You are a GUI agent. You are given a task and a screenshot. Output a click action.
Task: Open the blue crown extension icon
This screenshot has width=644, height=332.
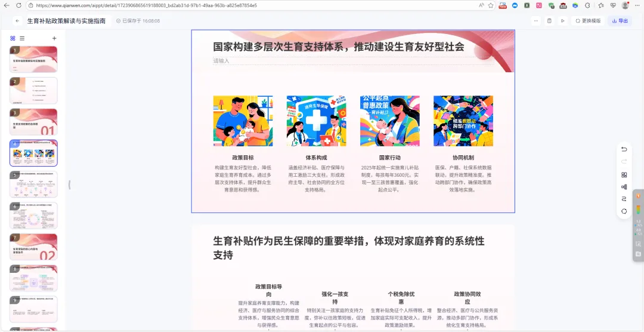click(515, 5)
